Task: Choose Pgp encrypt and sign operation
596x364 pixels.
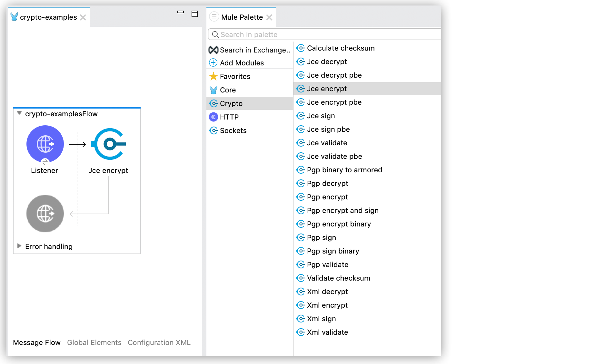Action: click(343, 210)
